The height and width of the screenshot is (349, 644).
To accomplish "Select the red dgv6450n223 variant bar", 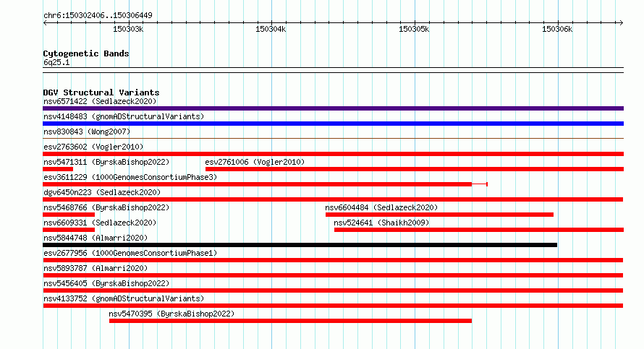I will point(333,199).
